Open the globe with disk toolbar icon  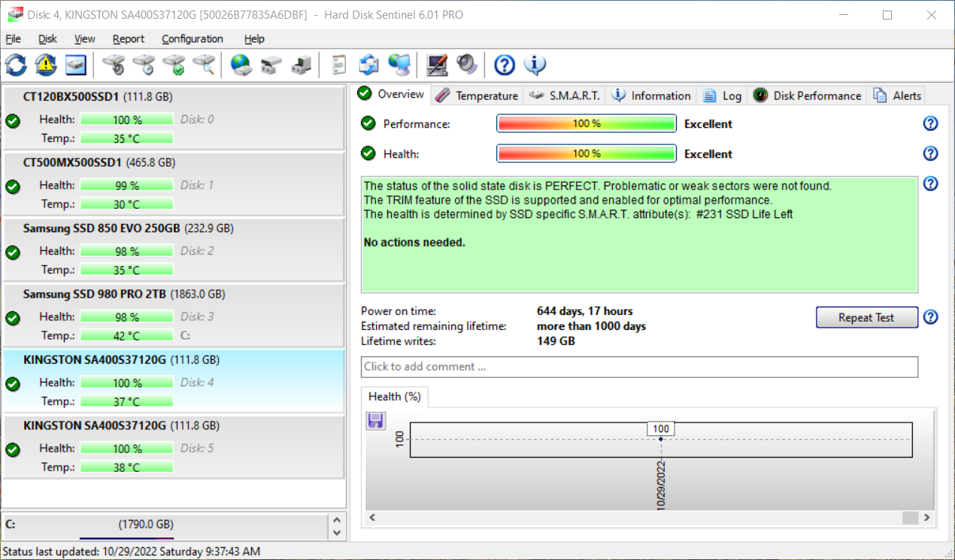coord(241,65)
